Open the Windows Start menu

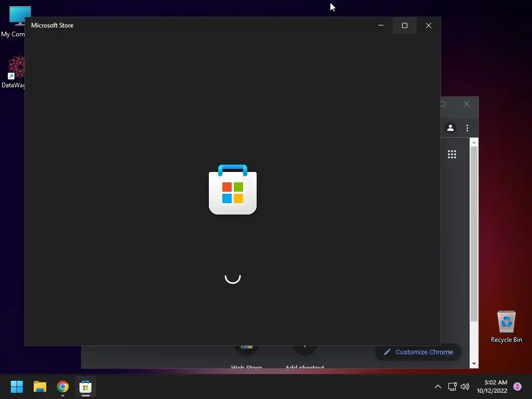tap(17, 387)
